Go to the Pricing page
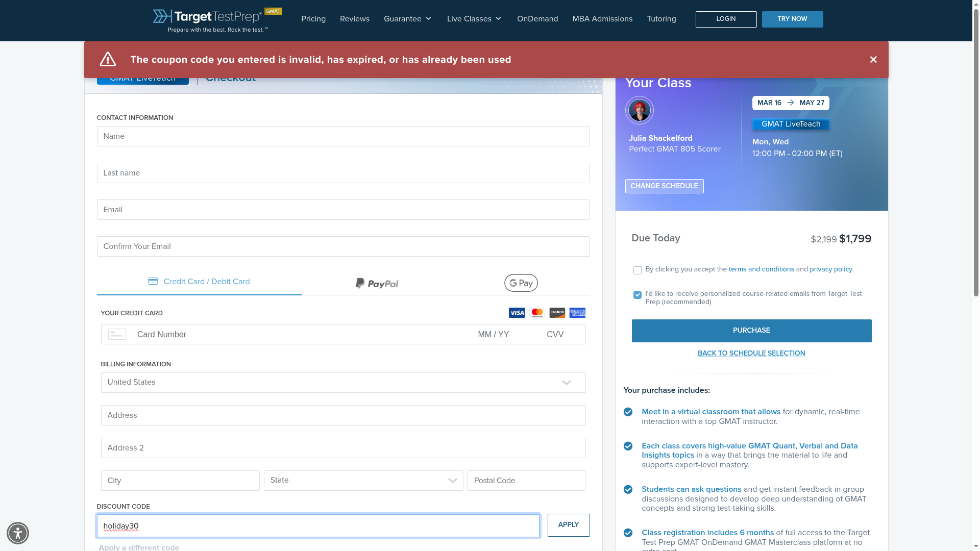Viewport: 980px width, 551px height. (313, 19)
